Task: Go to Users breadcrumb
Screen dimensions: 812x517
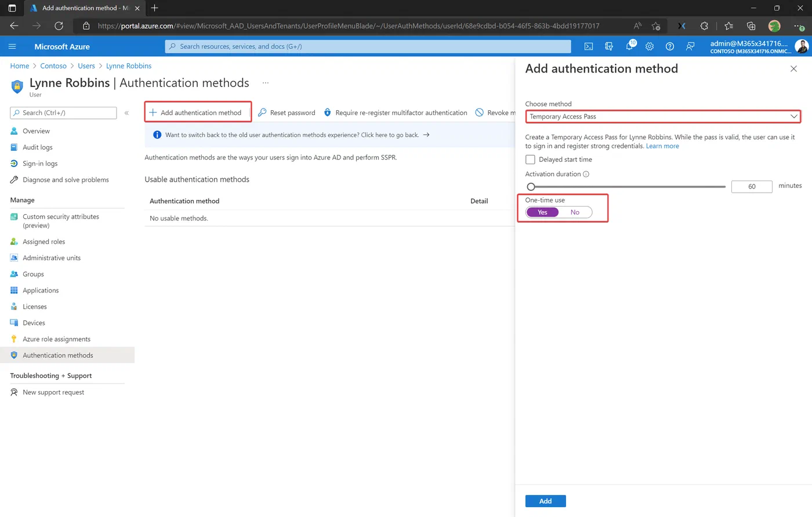Action: point(86,66)
